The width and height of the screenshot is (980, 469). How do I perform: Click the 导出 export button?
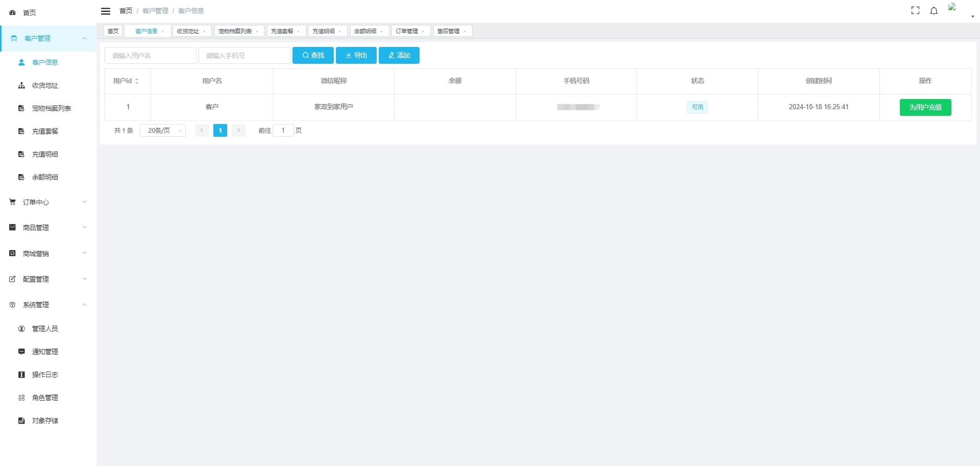click(356, 56)
